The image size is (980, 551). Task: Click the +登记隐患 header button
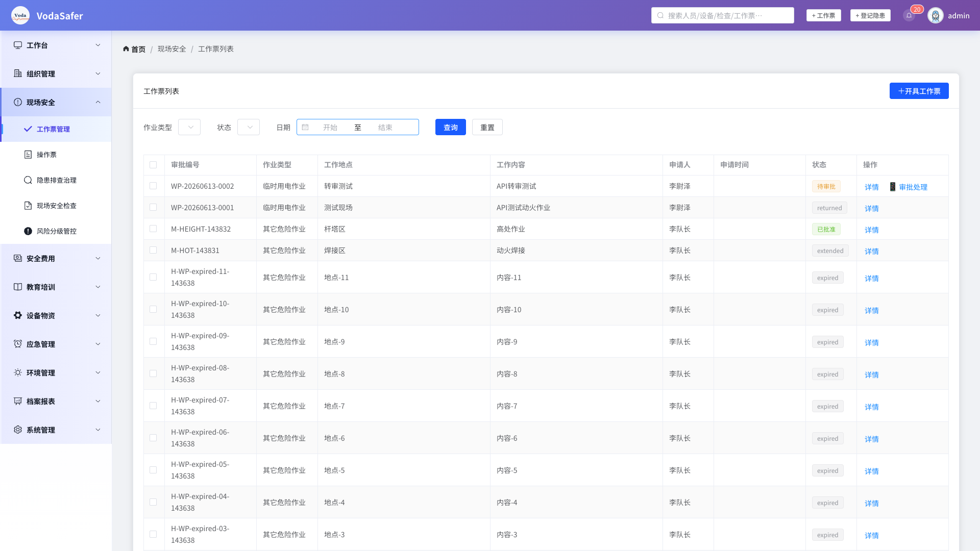tap(870, 15)
